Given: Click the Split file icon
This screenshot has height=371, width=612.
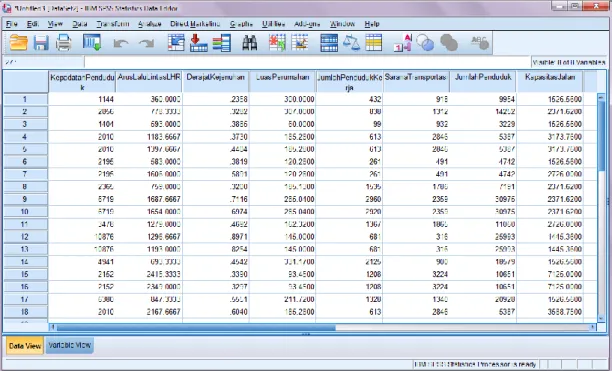Looking at the screenshot, I should (x=329, y=43).
